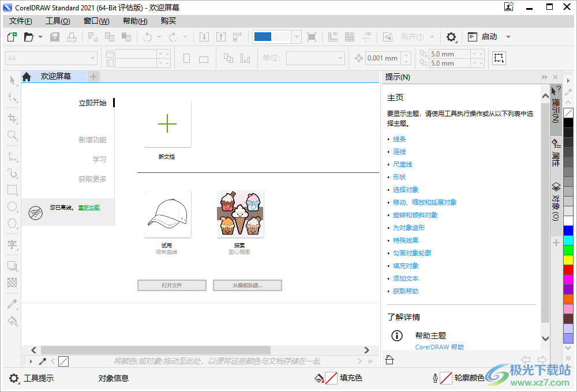Viewport: 577px width, 392px height.
Task: Toggle landscape page orientation
Action: (x=204, y=59)
